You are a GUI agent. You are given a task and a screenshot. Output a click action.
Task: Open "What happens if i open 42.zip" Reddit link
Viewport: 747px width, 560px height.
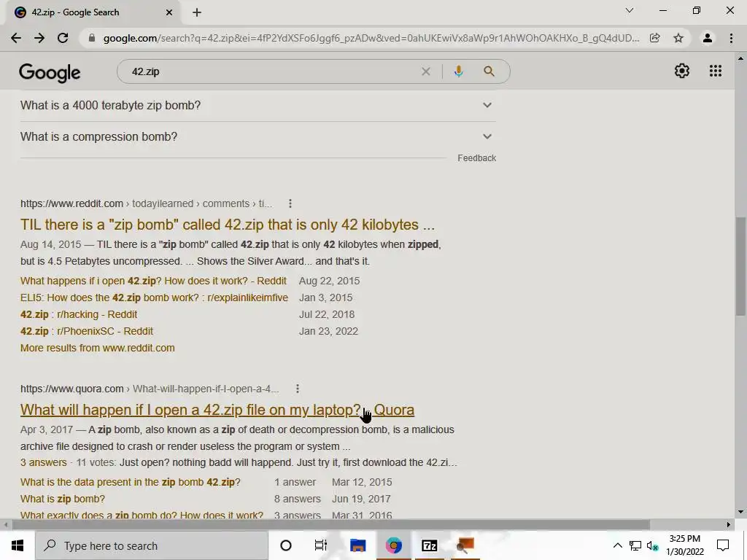(x=153, y=281)
